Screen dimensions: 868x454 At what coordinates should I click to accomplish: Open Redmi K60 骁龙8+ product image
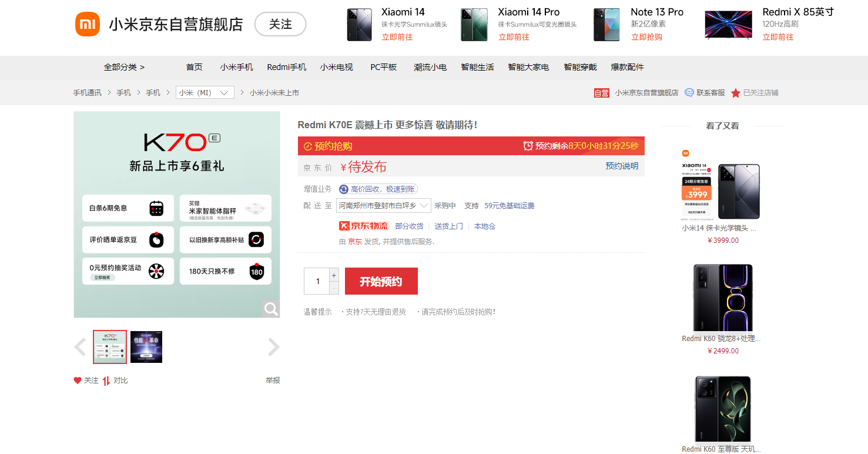click(x=722, y=297)
